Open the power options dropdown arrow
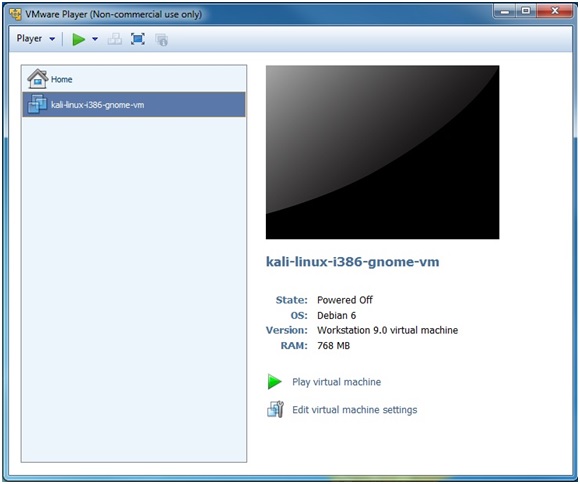 tap(95, 39)
